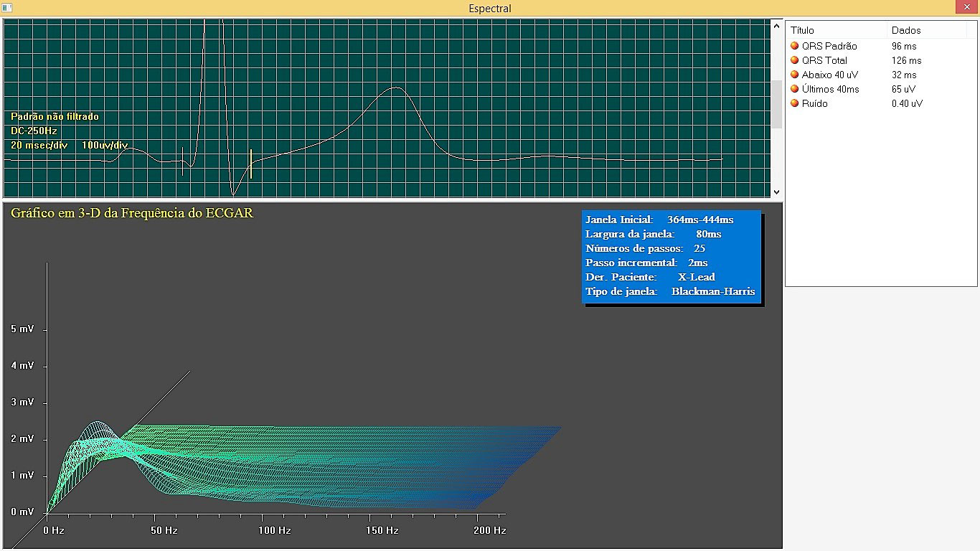Click the 65 uV value
The image size is (980, 551).
pyautogui.click(x=904, y=89)
